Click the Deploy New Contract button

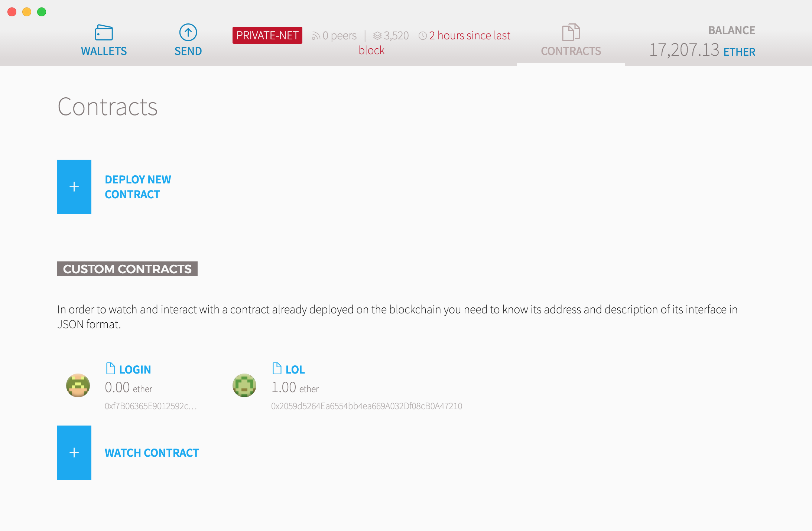tap(74, 186)
